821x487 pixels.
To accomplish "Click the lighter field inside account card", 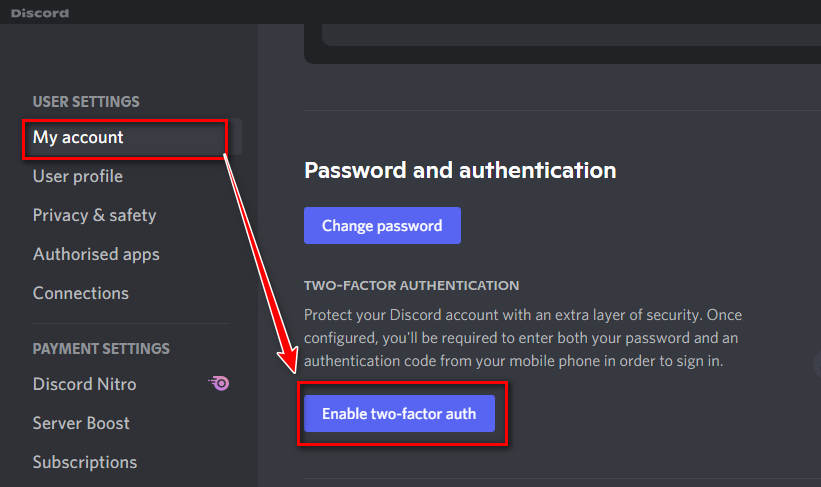I will click(x=571, y=35).
